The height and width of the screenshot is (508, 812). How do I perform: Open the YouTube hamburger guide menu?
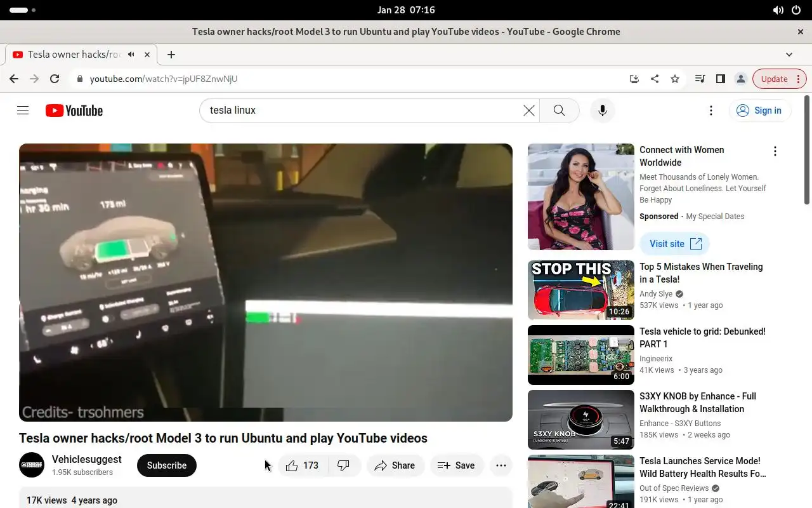pos(23,110)
